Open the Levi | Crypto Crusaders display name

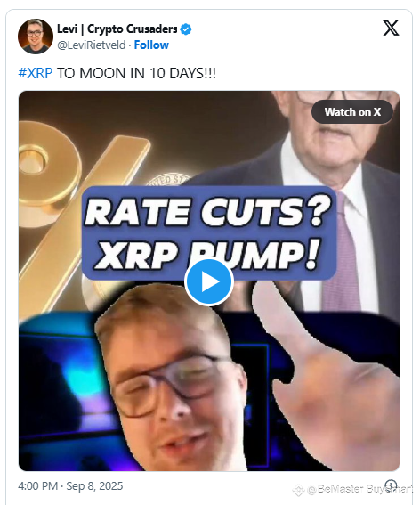[x=117, y=29]
